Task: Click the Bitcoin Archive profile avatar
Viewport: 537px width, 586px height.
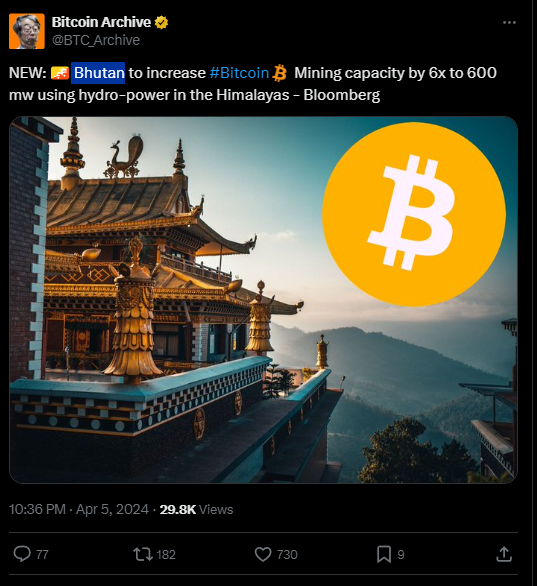Action: [x=27, y=31]
